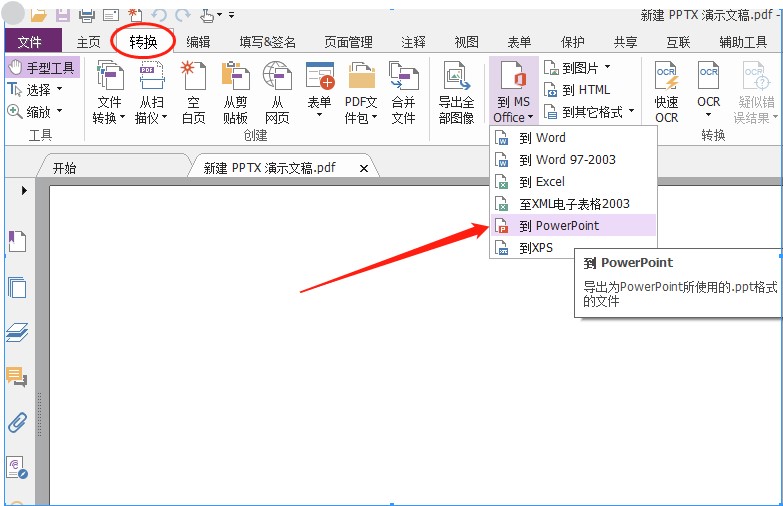Click the new document starred icon

pos(134,15)
